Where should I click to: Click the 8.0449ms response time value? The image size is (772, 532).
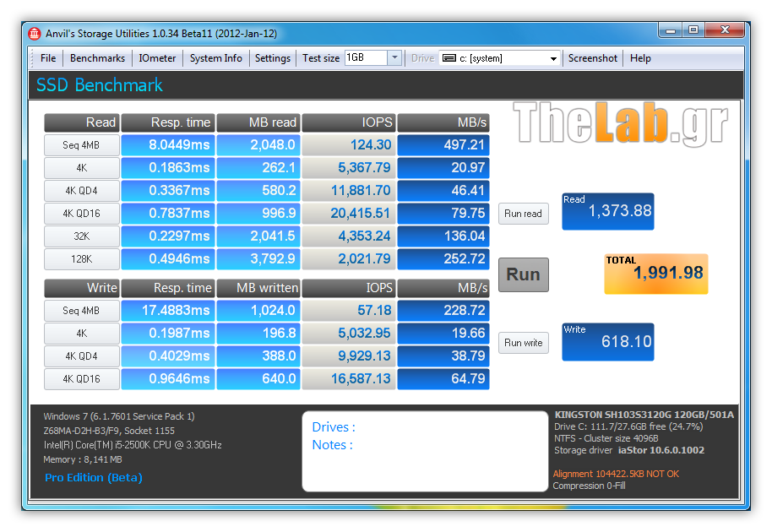coord(168,145)
